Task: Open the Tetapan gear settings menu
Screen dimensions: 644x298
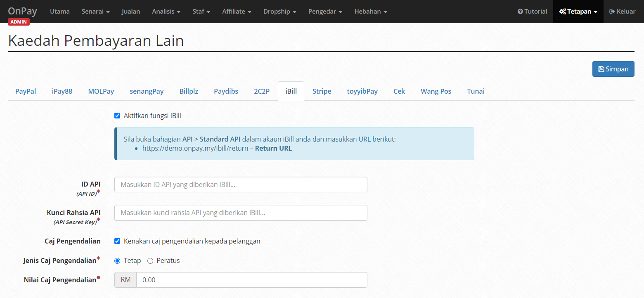Action: (578, 11)
